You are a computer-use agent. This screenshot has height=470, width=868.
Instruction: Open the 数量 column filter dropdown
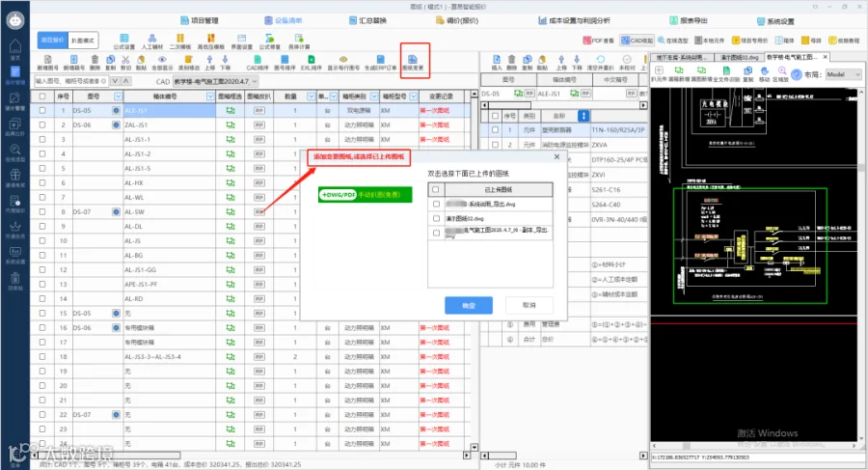click(311, 97)
